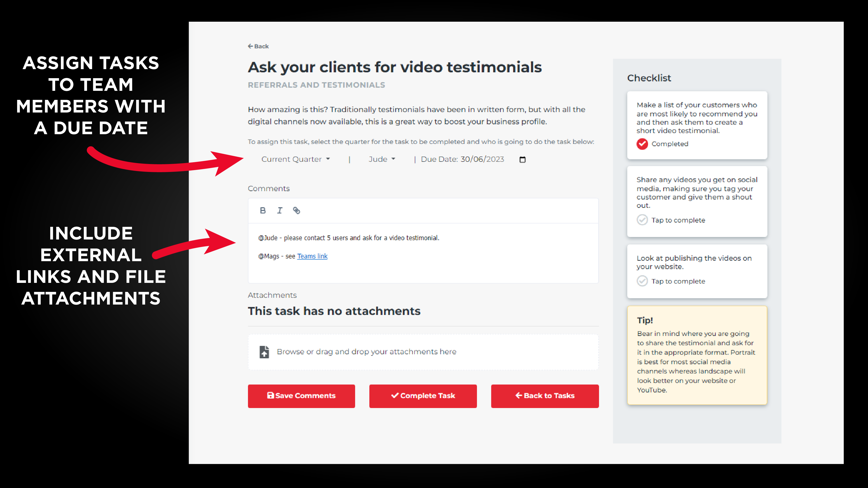Viewport: 868px width, 488px height.
Task: Click the 'Make a list of your customers' checklist text
Action: [x=697, y=118]
